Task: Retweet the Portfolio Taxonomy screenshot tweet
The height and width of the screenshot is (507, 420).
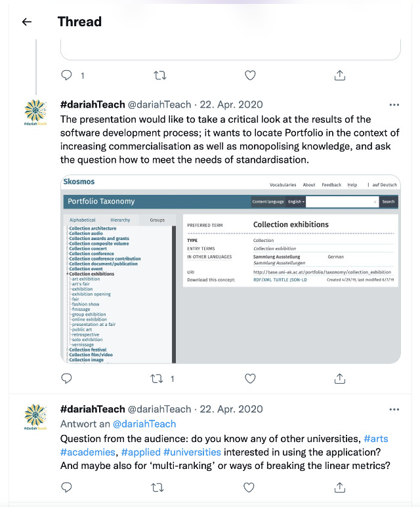Action: (157, 378)
